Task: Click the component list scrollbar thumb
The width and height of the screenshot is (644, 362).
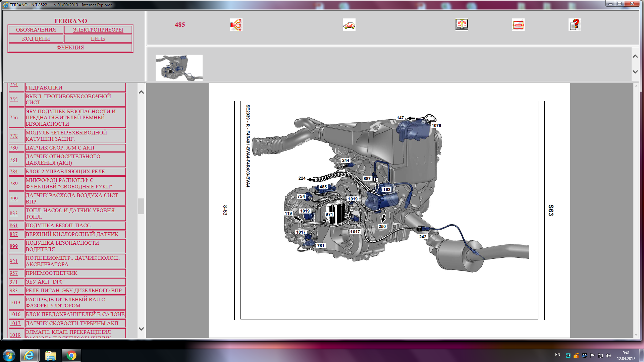Action: click(141, 206)
